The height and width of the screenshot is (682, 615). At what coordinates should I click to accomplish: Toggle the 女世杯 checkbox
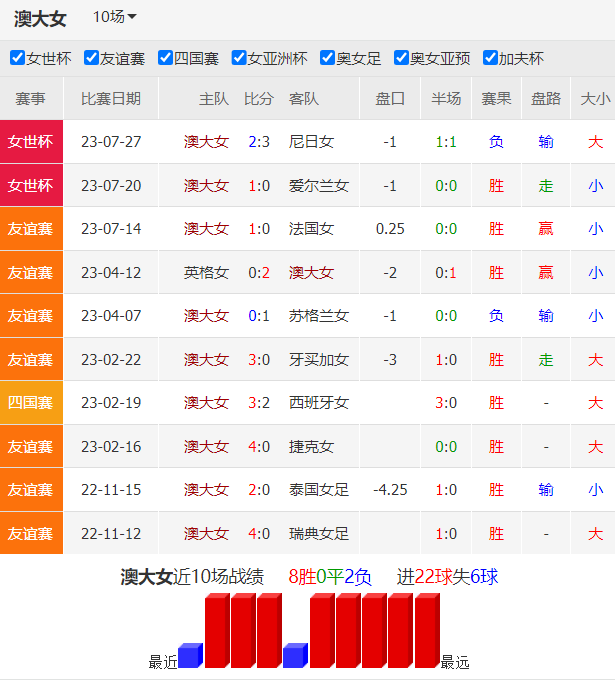tap(17, 58)
